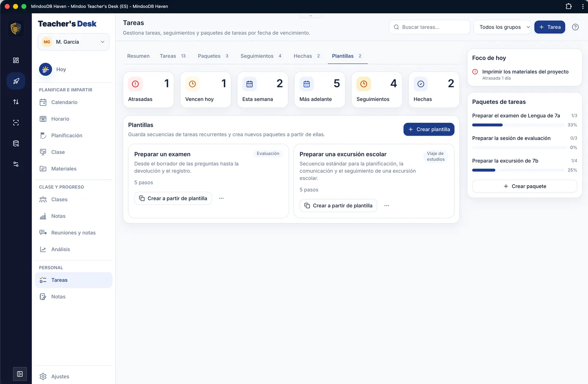The width and height of the screenshot is (588, 384).
Task: Click the Crear paquete button
Action: (x=525, y=186)
